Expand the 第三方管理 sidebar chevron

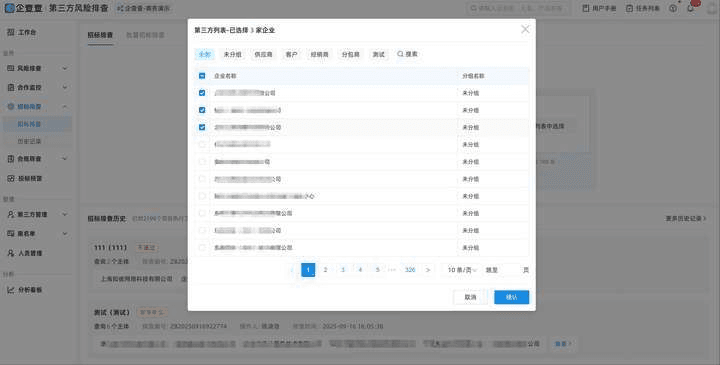point(65,214)
